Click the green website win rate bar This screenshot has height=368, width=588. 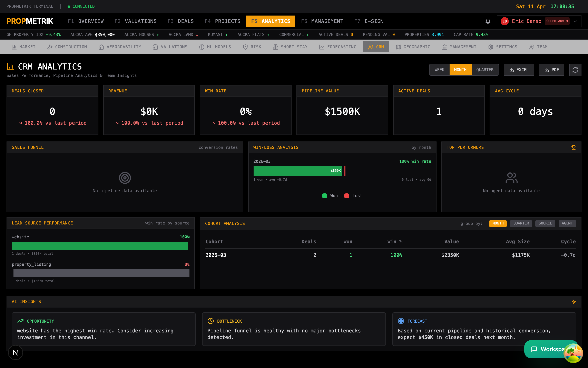[100, 246]
